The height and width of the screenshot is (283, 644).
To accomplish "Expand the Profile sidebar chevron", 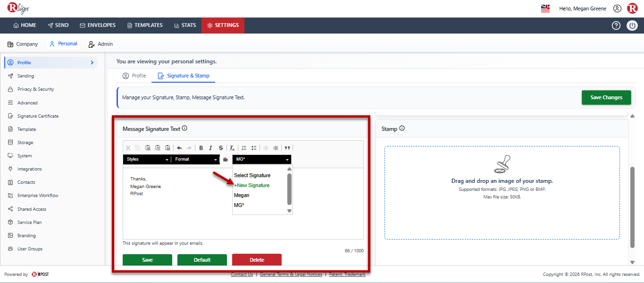I will point(92,62).
